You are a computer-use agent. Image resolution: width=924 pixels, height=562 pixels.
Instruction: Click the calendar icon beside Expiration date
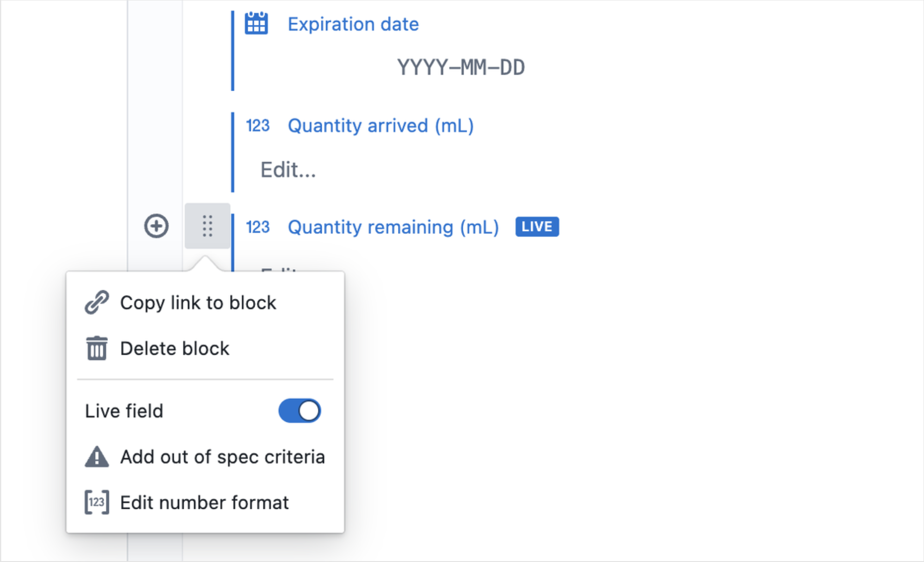(256, 23)
